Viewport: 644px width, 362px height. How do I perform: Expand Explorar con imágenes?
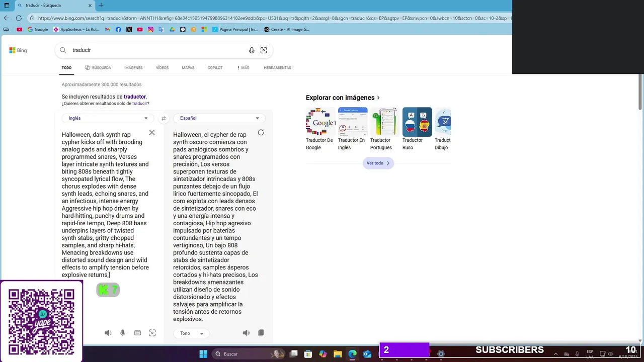(x=343, y=98)
